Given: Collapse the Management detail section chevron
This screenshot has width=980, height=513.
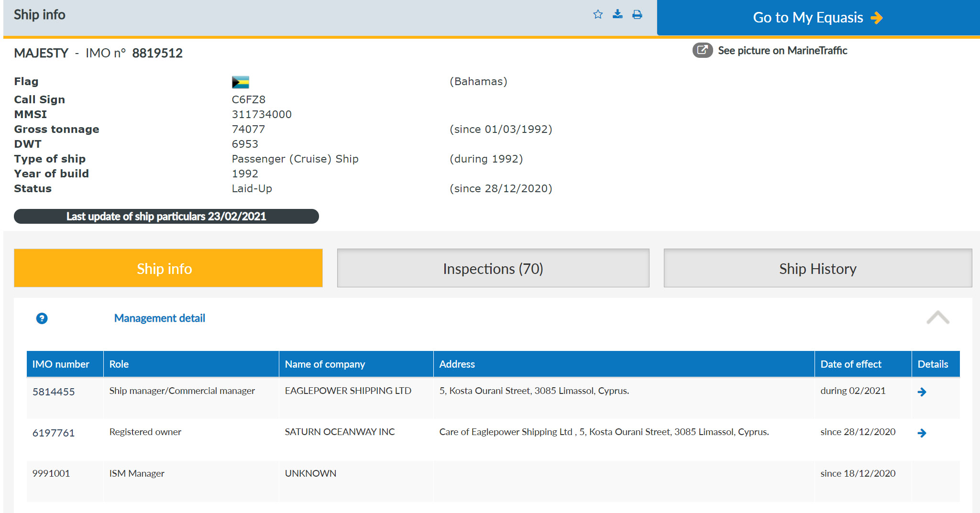Looking at the screenshot, I should point(938,317).
